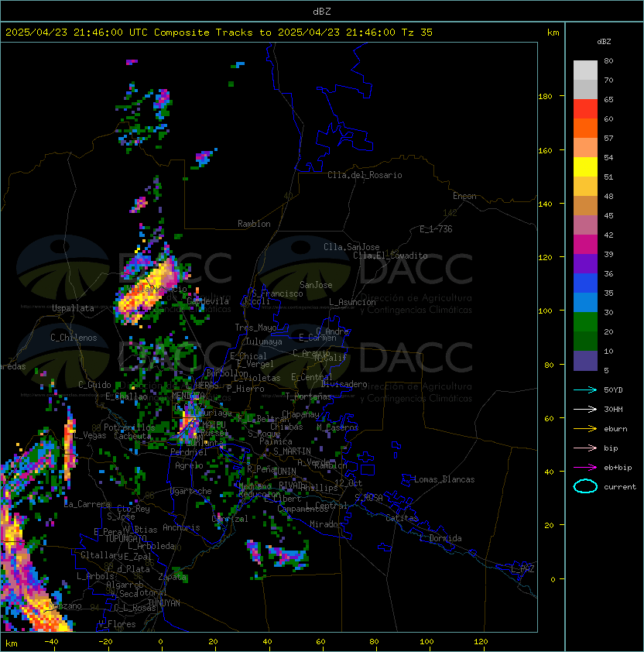Click the 'Catitas' place label
Screen dimensions: 644x652
point(402,518)
